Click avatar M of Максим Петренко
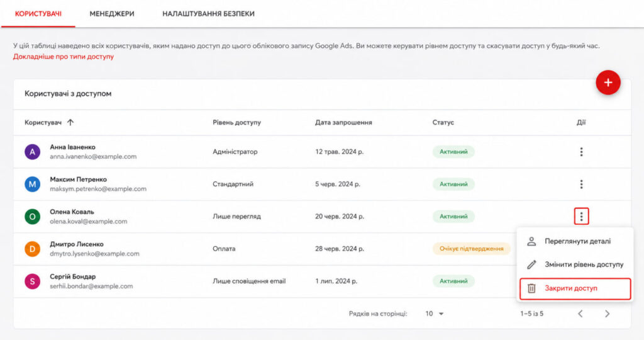The height and width of the screenshot is (340, 644). 33,184
